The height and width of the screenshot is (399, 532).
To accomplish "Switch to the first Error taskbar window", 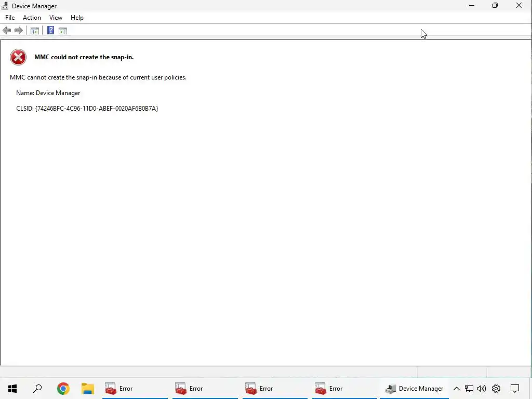I will pyautogui.click(x=135, y=389).
